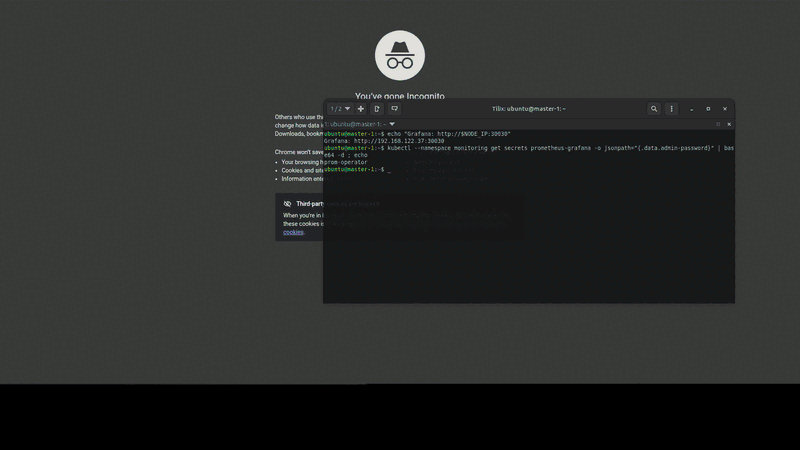Image resolution: width=800 pixels, height=450 pixels.
Task: Click the Grafana URL output line
Action: point(384,141)
